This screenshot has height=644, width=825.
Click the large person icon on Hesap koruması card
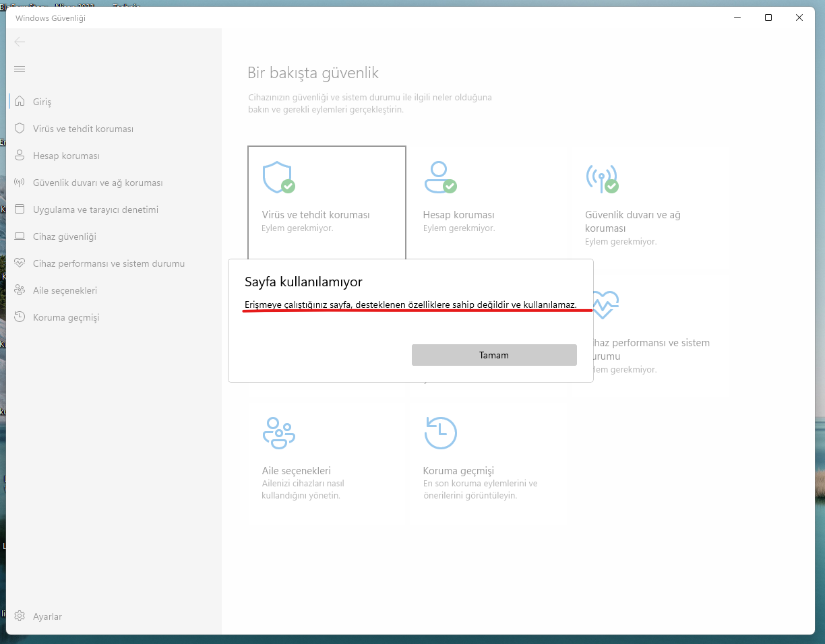tap(440, 177)
